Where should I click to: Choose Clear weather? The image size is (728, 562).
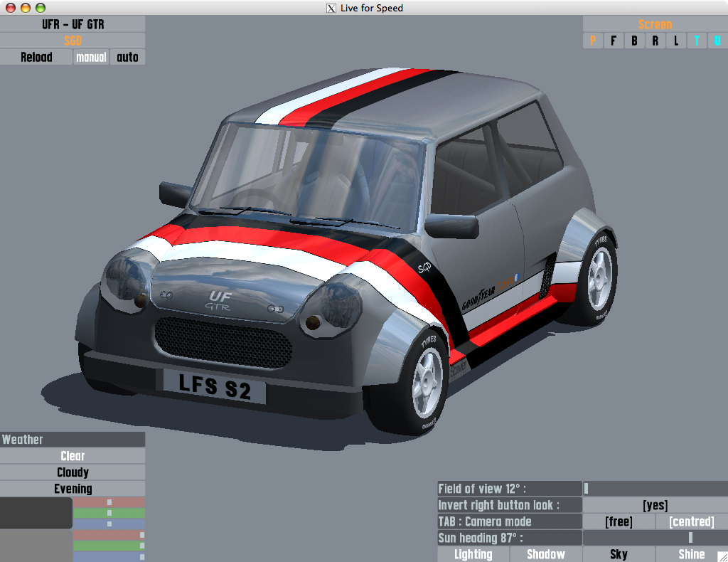click(73, 456)
